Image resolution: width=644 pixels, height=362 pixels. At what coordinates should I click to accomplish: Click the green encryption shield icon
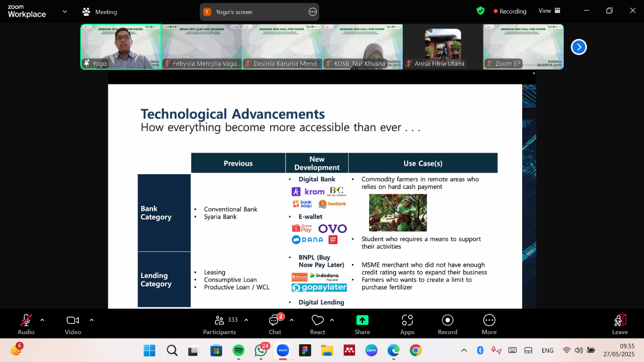pyautogui.click(x=480, y=11)
